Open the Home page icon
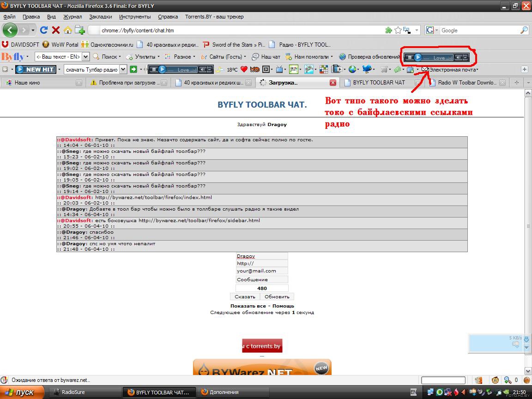Screen dimensions: 532x399 coord(67,30)
